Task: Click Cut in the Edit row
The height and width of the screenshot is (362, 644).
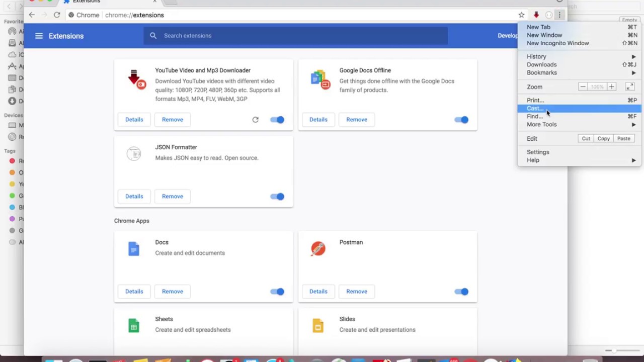Action: coord(586,139)
